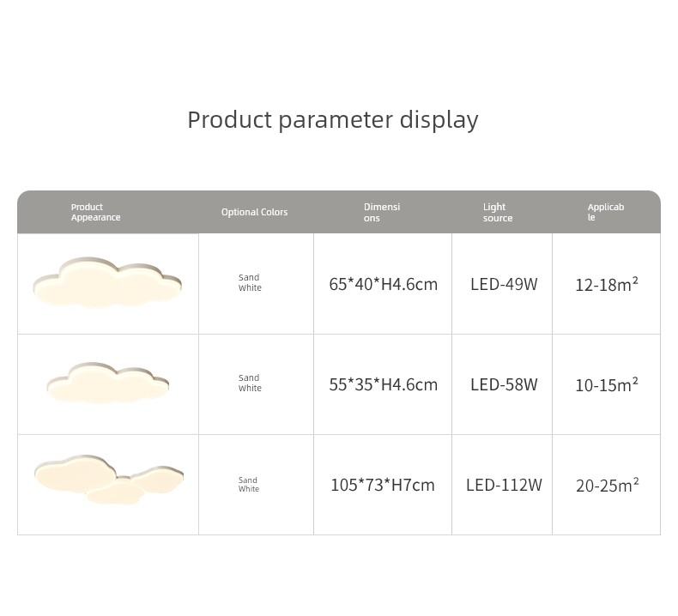The height and width of the screenshot is (616, 678).
Task: Click the Product parameter display heading
Action: 333,119
